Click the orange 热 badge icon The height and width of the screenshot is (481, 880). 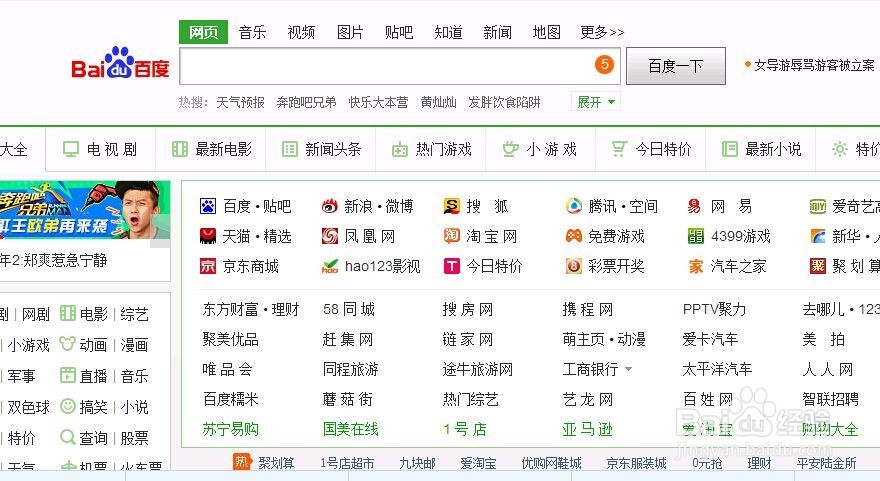pyautogui.click(x=241, y=462)
